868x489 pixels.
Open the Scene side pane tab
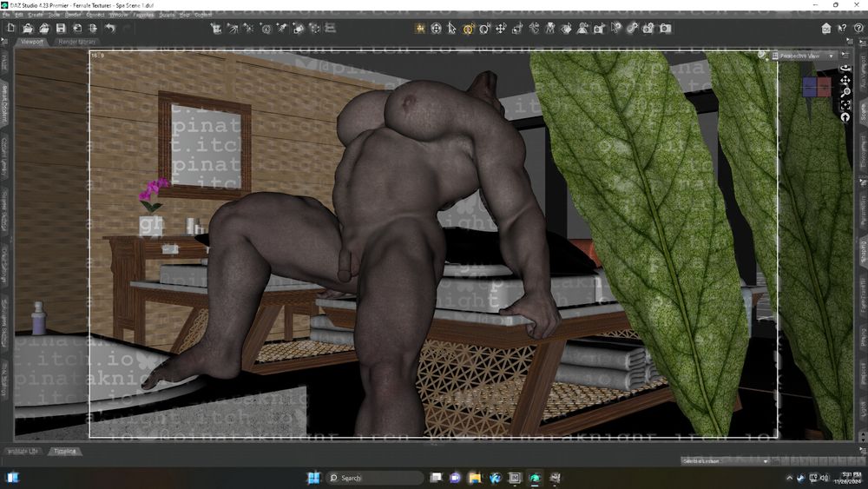point(863,112)
